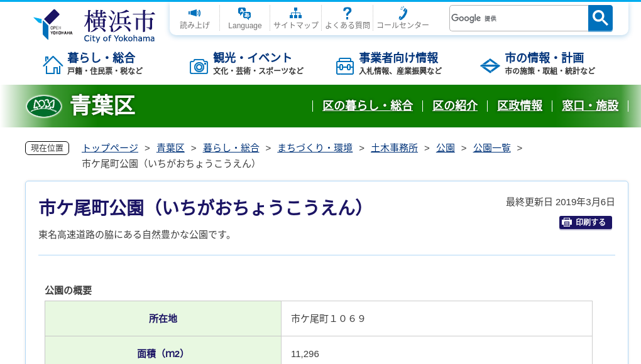
Task: Select the 観光・イベント camera icon
Action: tap(199, 65)
